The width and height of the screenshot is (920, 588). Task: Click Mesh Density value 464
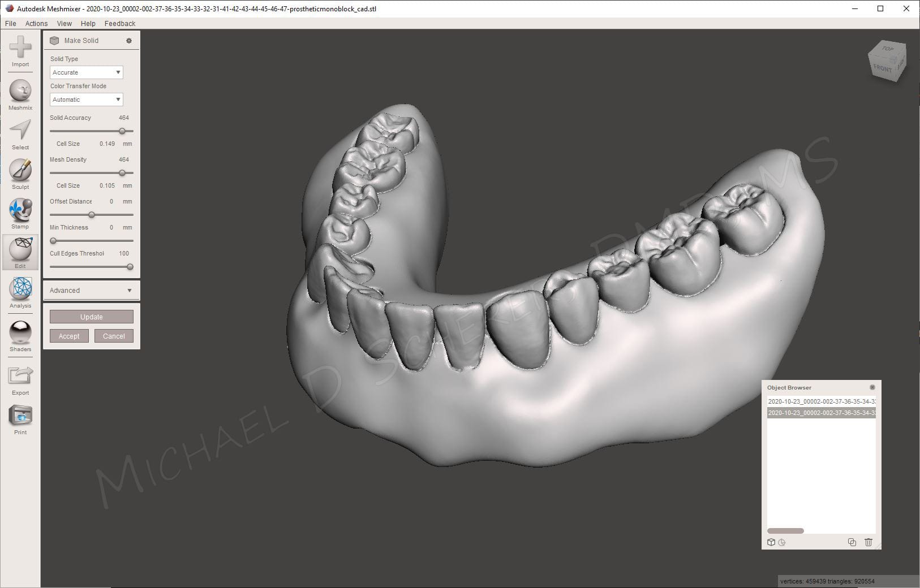pos(124,159)
